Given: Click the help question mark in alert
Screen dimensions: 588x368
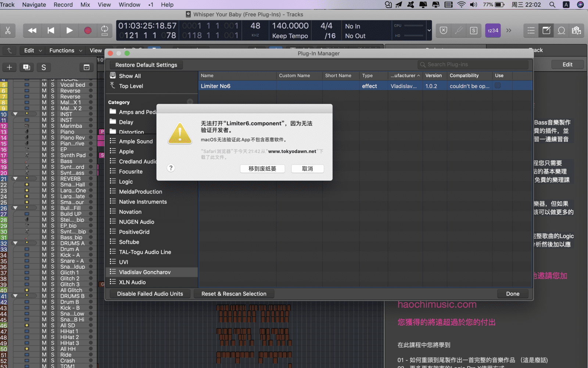Looking at the screenshot, I should click(x=171, y=168).
